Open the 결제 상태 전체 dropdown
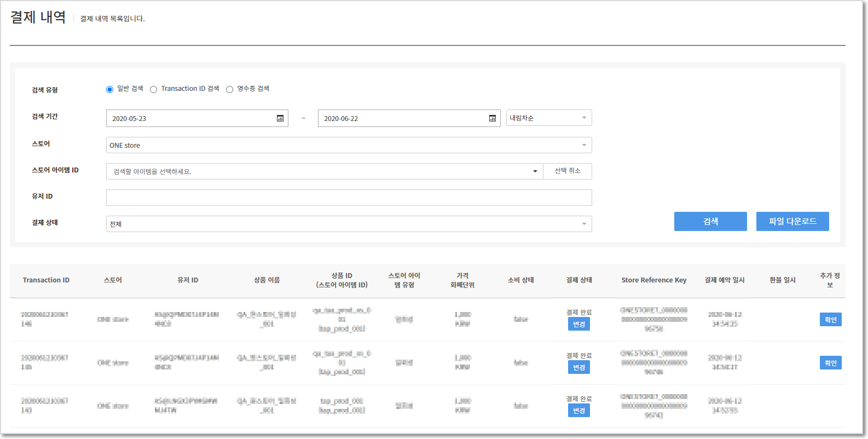Viewport: 868px width, 439px height. coord(349,224)
